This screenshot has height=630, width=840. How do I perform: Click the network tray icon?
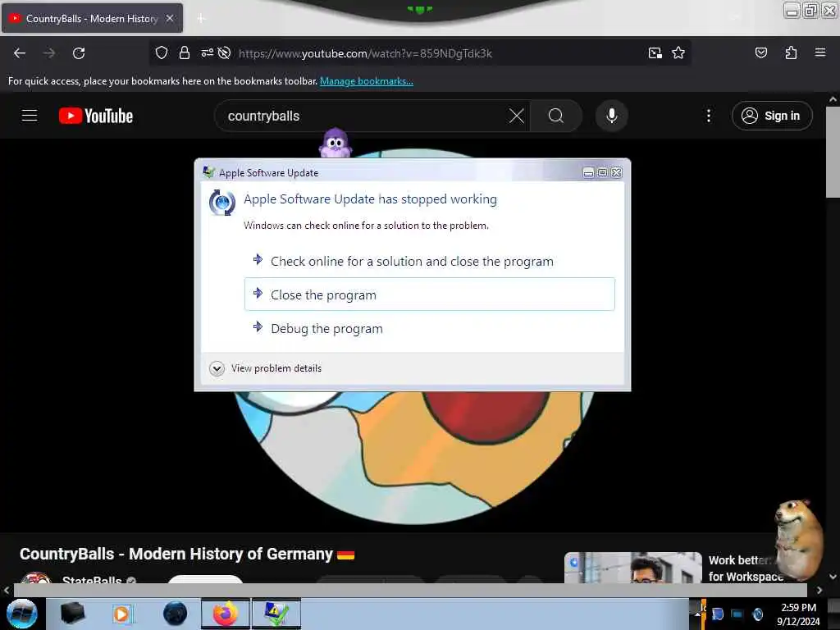[737, 614]
